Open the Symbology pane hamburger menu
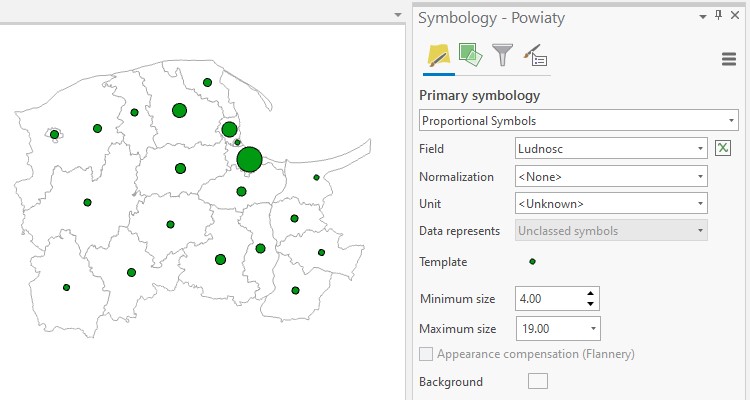The width and height of the screenshot is (750, 400). (729, 59)
